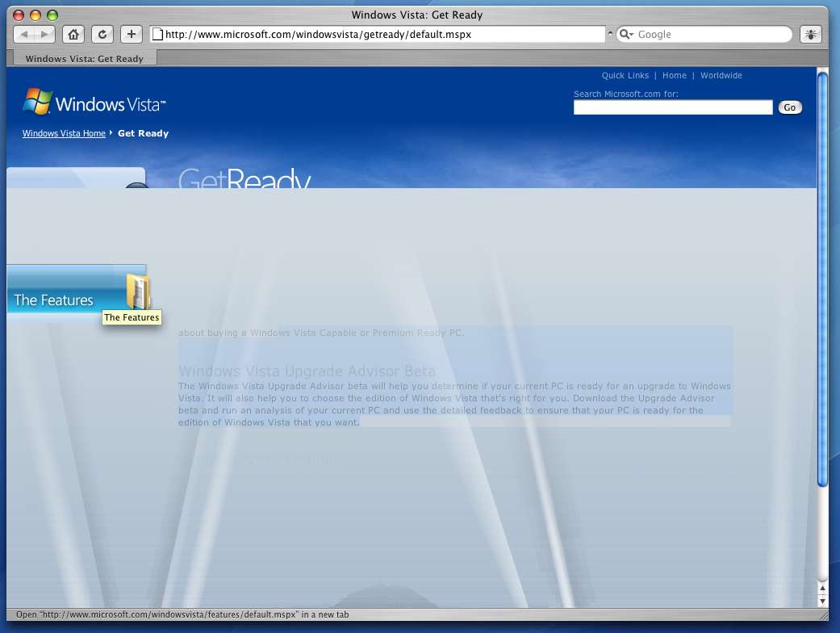Image resolution: width=840 pixels, height=633 pixels.
Task: Open the Home link in the page header
Action: pos(674,76)
